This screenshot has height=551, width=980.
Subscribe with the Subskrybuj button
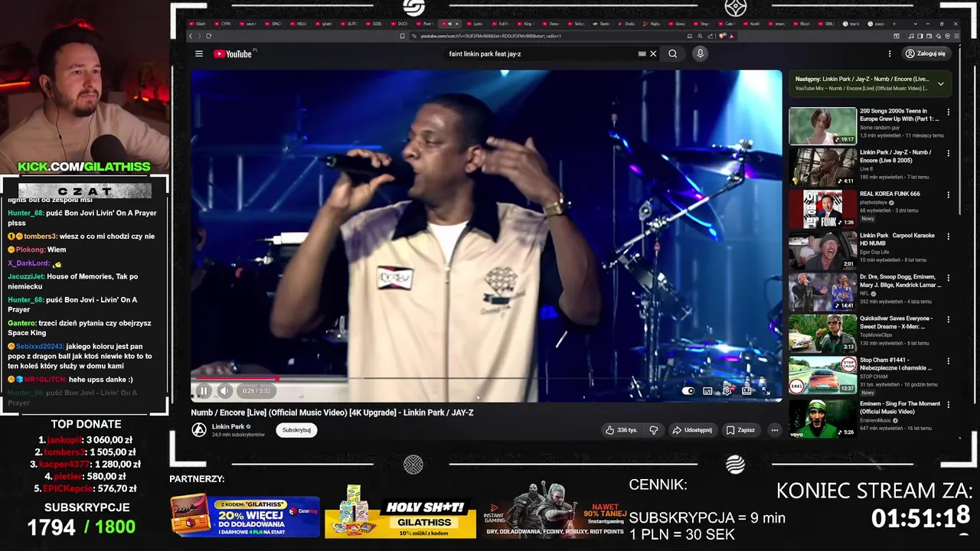coord(296,430)
